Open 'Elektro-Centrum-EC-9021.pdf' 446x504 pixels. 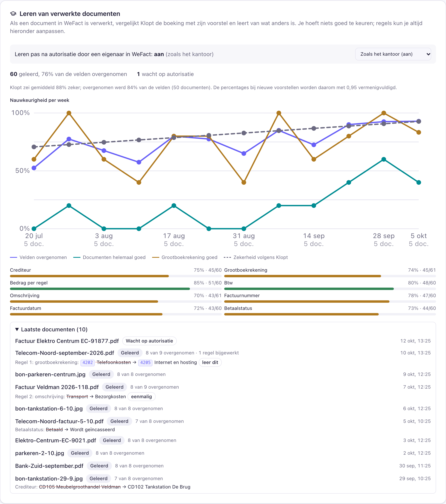pyautogui.click(x=56, y=440)
